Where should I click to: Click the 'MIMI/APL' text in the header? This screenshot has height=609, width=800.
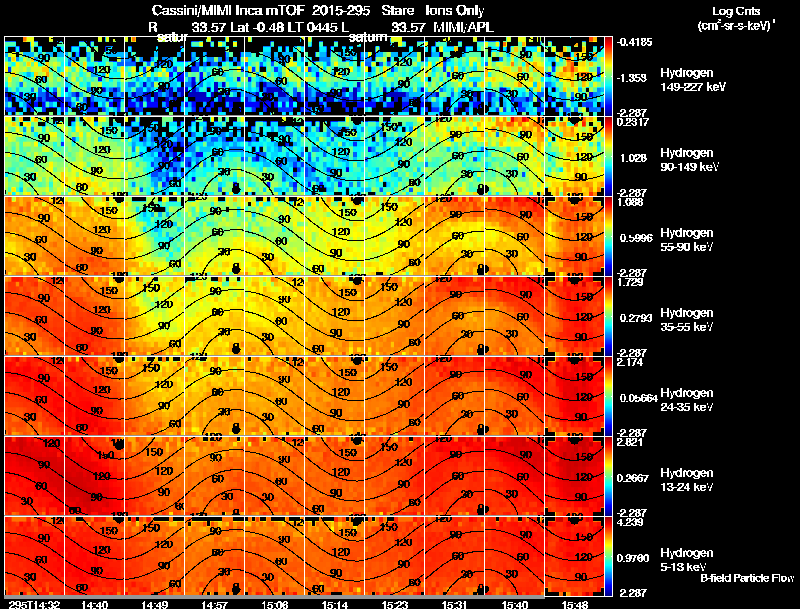463,27
